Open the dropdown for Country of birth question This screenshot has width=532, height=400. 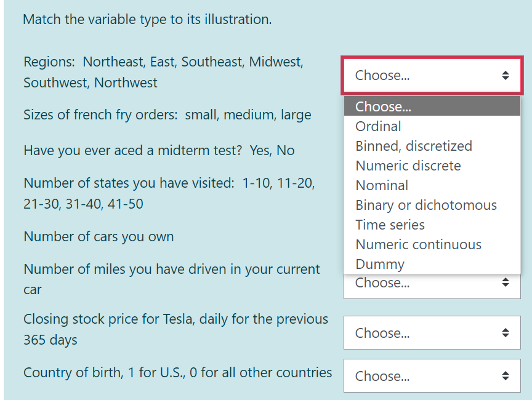(431, 375)
